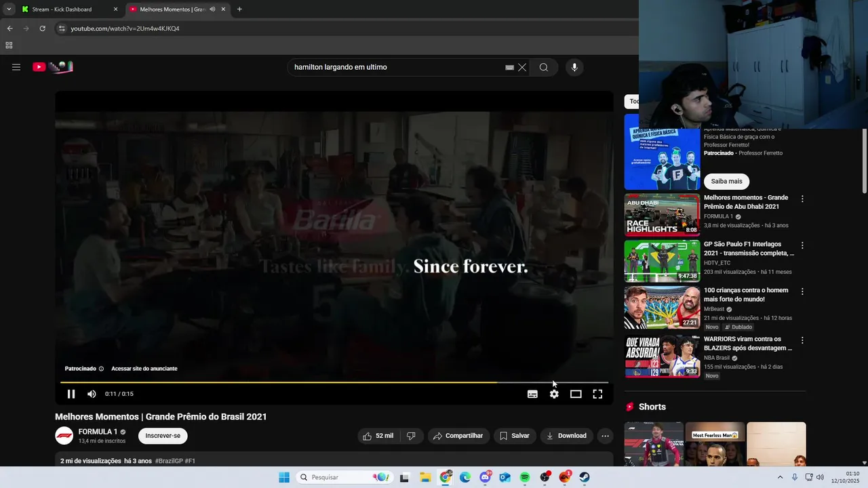
Task: Dislike the video with thumbs down
Action: 411,436
